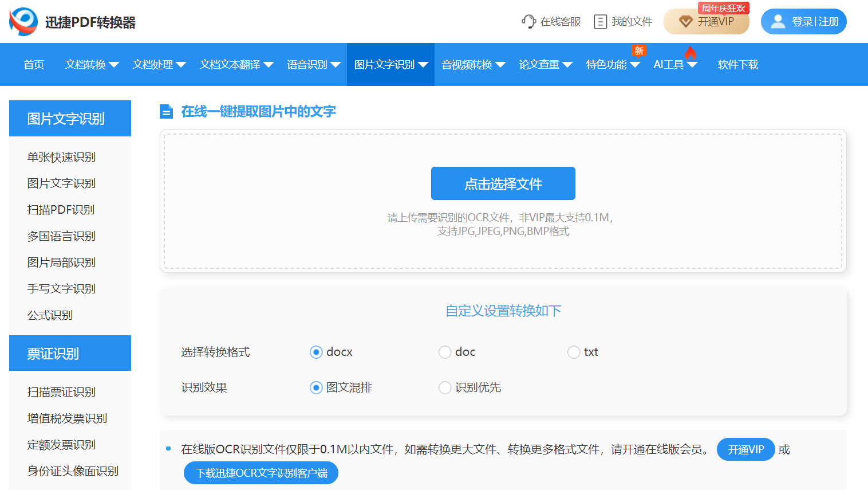The height and width of the screenshot is (490, 868).
Task: Click 下载迅捷OCR文字识别客户端 button
Action: pos(261,473)
